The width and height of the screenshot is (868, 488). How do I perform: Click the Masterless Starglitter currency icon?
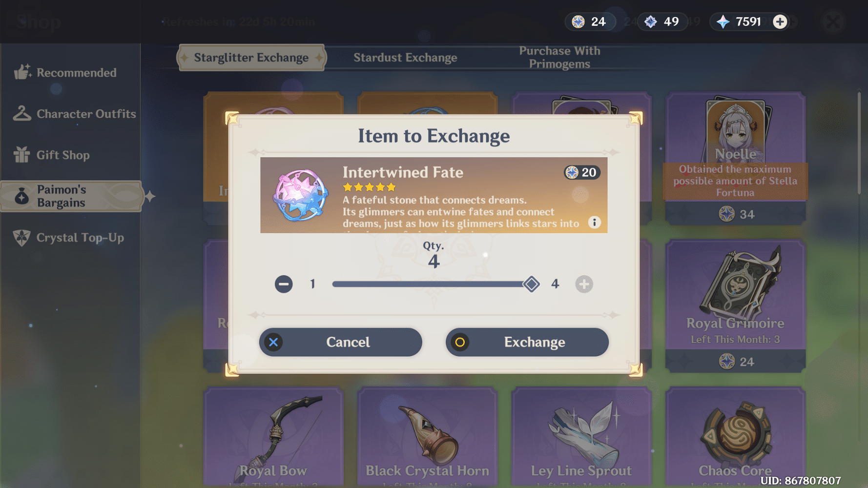(578, 21)
